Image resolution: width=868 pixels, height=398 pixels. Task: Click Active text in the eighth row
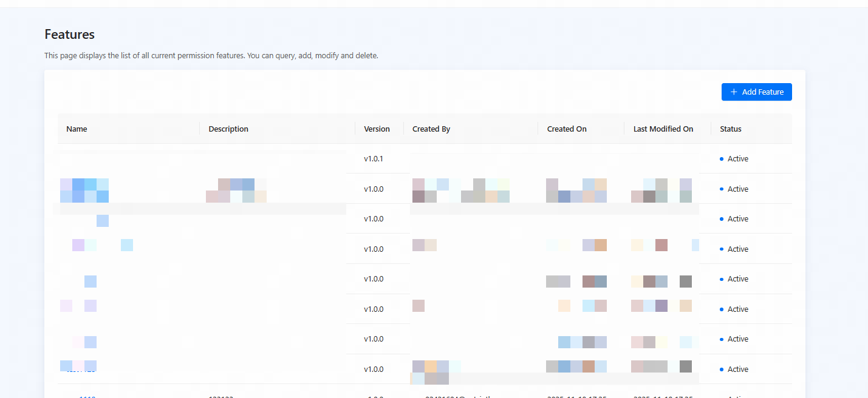738,369
